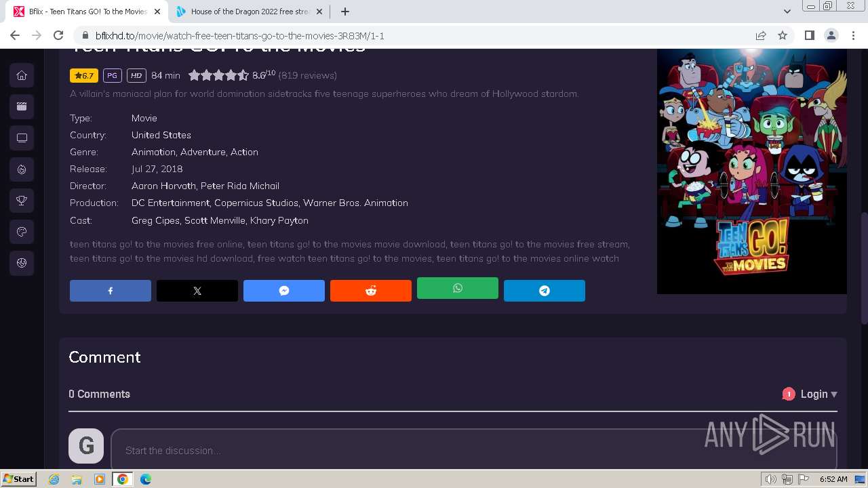Open the palette icon in the sidebar
This screenshot has width=868, height=488.
pyautogui.click(x=22, y=232)
